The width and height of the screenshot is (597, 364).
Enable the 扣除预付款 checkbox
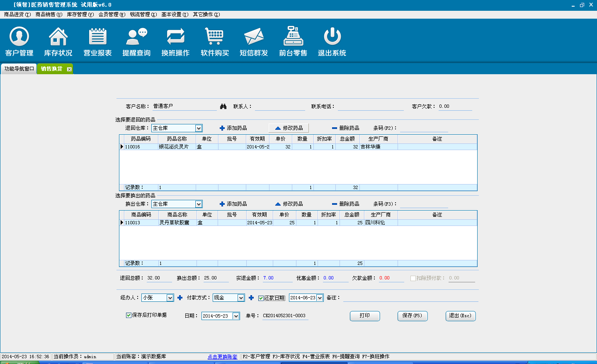413,278
